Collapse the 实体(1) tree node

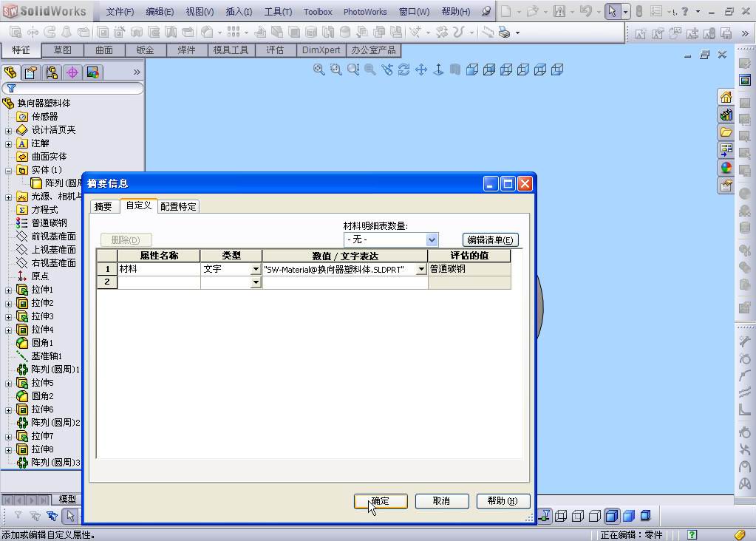tap(8, 171)
